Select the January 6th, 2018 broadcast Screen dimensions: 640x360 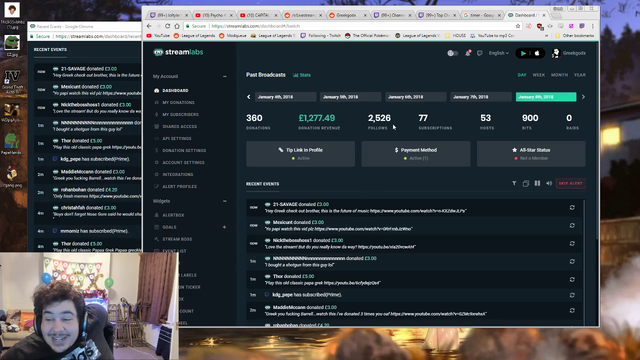tap(416, 97)
